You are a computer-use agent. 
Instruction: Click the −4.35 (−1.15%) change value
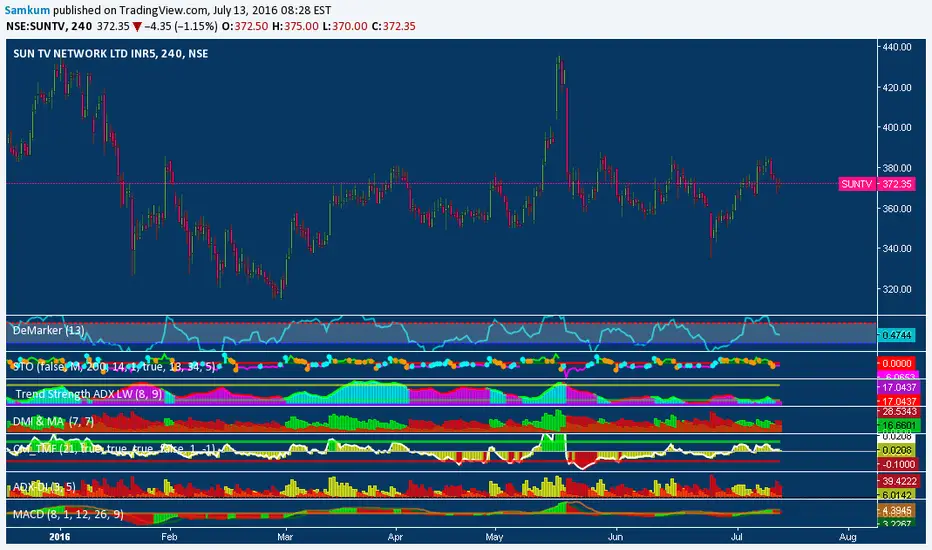pyautogui.click(x=181, y=26)
